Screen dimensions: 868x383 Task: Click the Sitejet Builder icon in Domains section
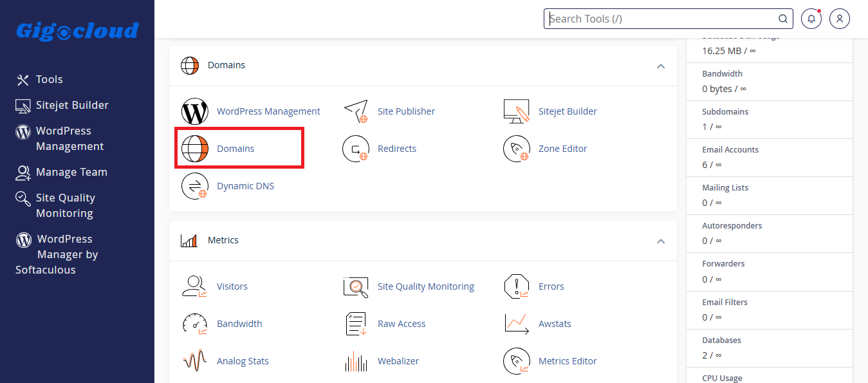pos(517,111)
